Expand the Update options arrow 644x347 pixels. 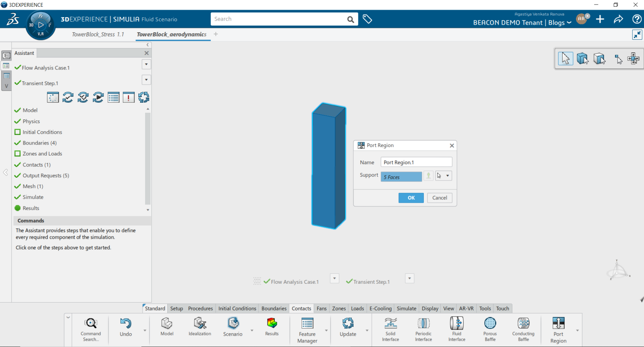coord(367,330)
